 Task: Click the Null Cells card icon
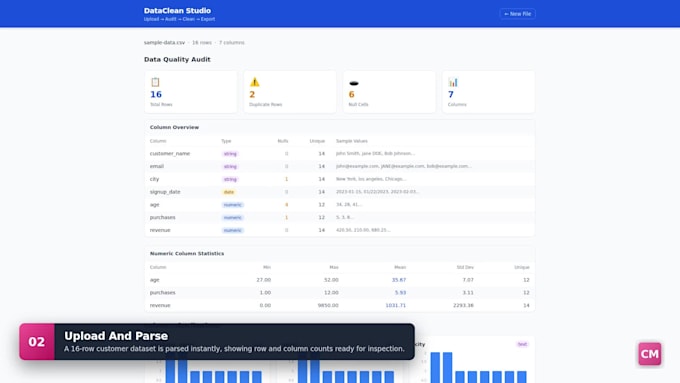pyautogui.click(x=354, y=82)
